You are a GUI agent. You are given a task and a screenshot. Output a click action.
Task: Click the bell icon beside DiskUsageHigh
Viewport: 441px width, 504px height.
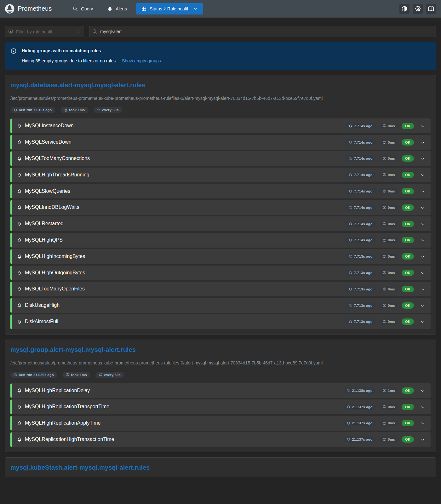click(19, 306)
